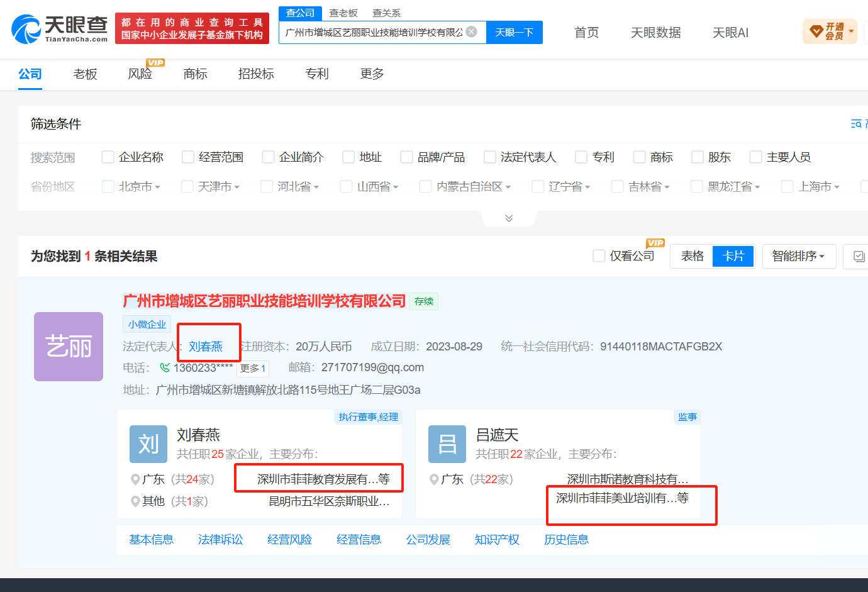Open the 公司发展 section link
This screenshot has width=868, height=592.
[428, 540]
